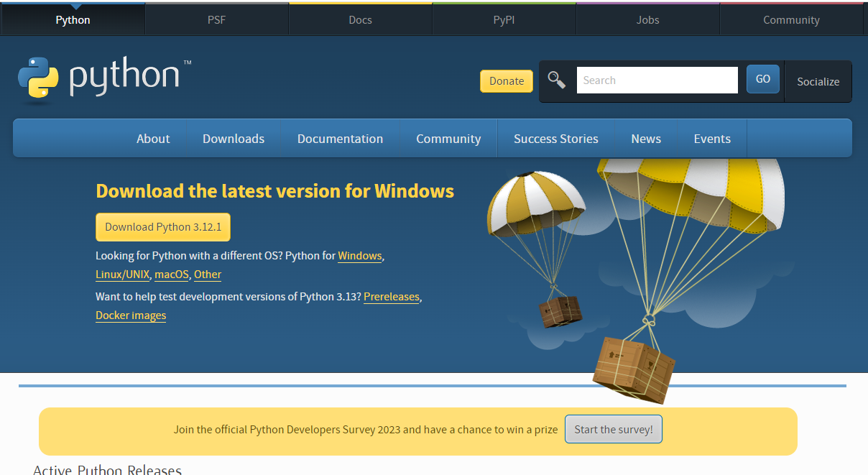Open the Downloads navigation menu

pos(234,139)
